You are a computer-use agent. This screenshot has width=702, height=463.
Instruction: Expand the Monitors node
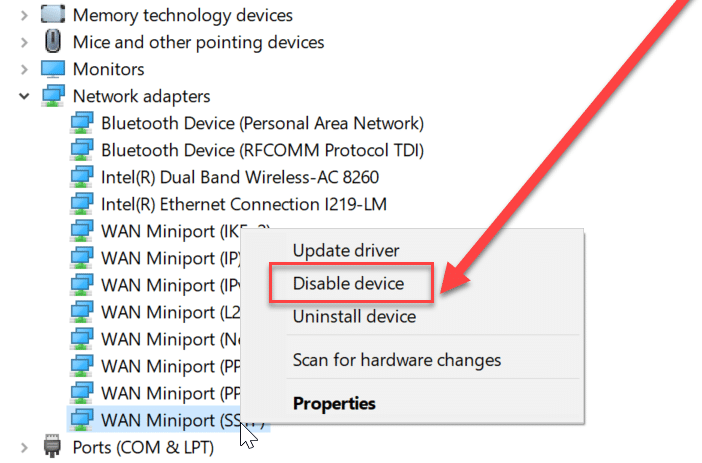[x=22, y=69]
